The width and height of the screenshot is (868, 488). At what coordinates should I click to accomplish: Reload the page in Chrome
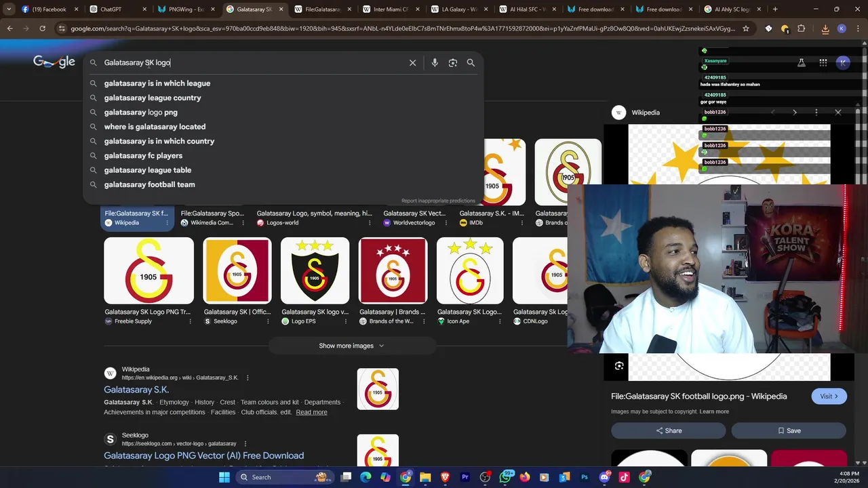[42, 28]
